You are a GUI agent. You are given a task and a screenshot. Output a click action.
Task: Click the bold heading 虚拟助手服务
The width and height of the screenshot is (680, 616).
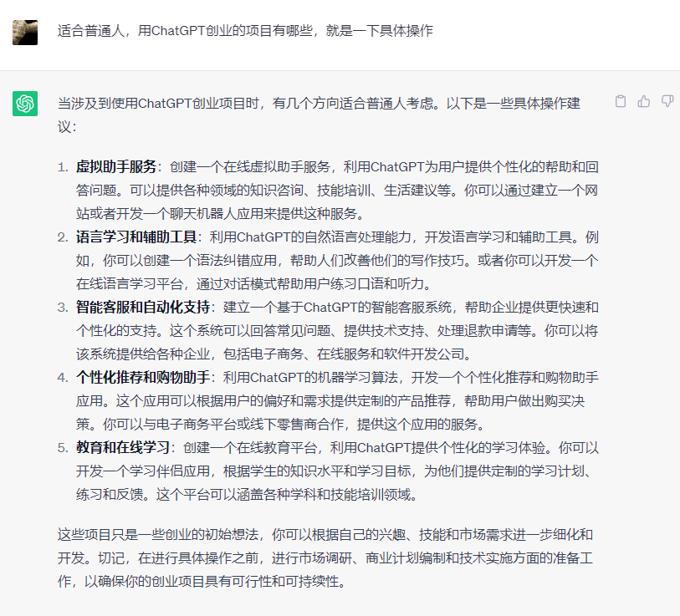[116, 166]
